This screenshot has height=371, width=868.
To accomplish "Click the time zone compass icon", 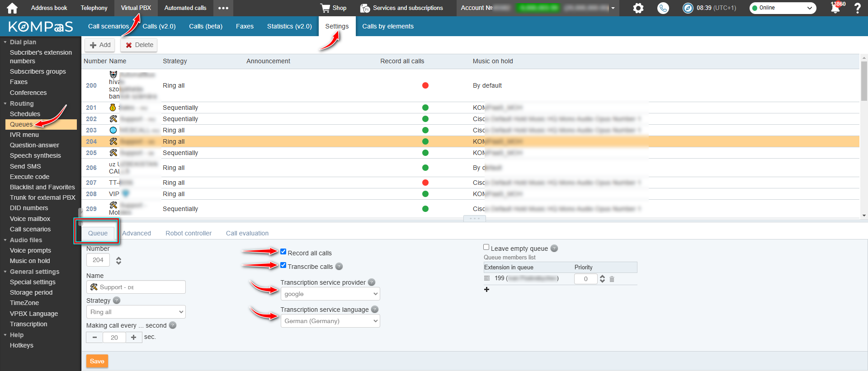I will point(688,8).
